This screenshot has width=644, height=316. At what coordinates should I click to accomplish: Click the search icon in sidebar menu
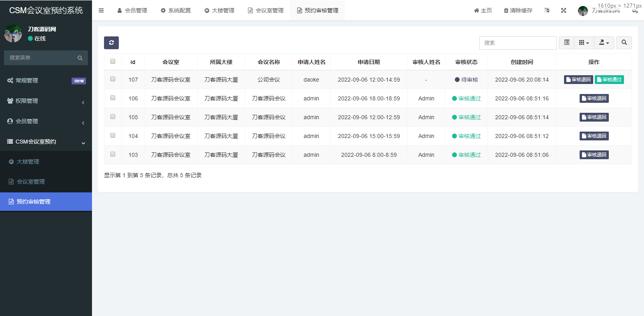point(80,58)
